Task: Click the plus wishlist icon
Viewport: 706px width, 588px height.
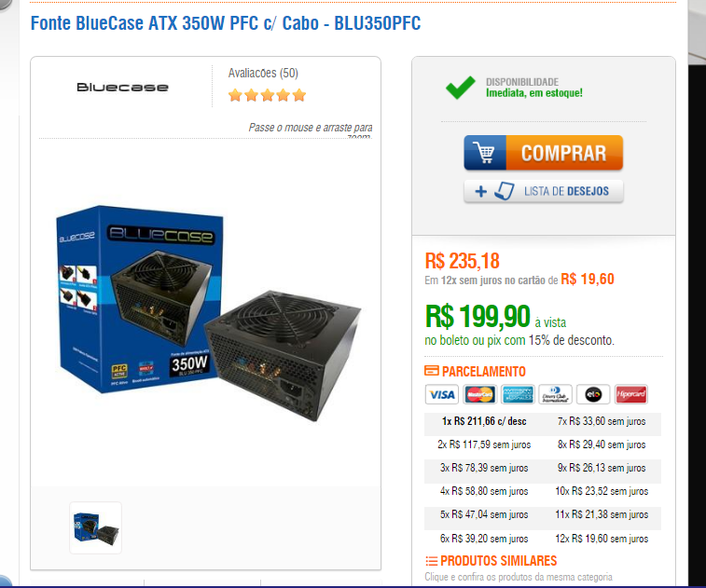Action: (x=481, y=192)
